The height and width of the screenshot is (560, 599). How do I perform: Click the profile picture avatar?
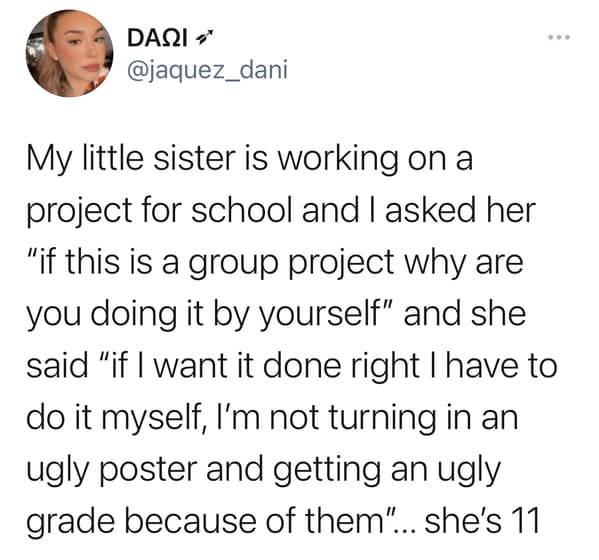coord(69,53)
